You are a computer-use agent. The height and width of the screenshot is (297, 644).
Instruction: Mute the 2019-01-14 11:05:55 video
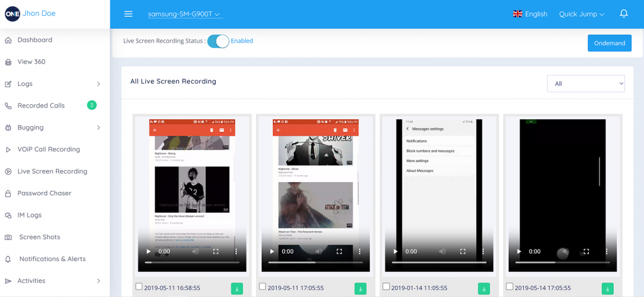(443, 251)
